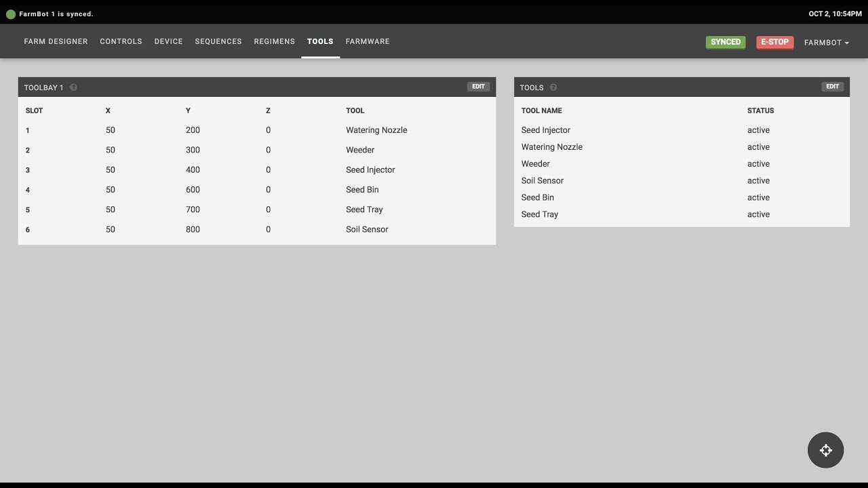The height and width of the screenshot is (488, 868).
Task: Click the Tool Name column header
Action: click(541, 110)
